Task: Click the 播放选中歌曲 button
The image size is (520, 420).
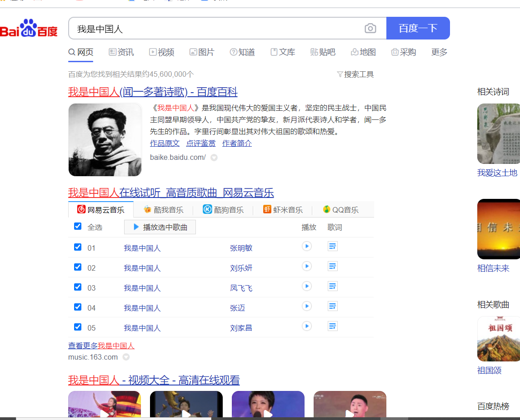Action: point(160,227)
